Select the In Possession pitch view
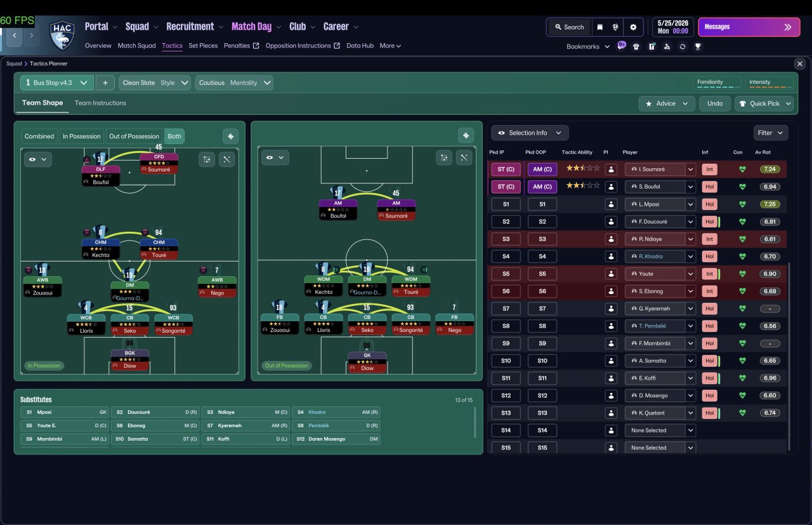 pos(82,136)
